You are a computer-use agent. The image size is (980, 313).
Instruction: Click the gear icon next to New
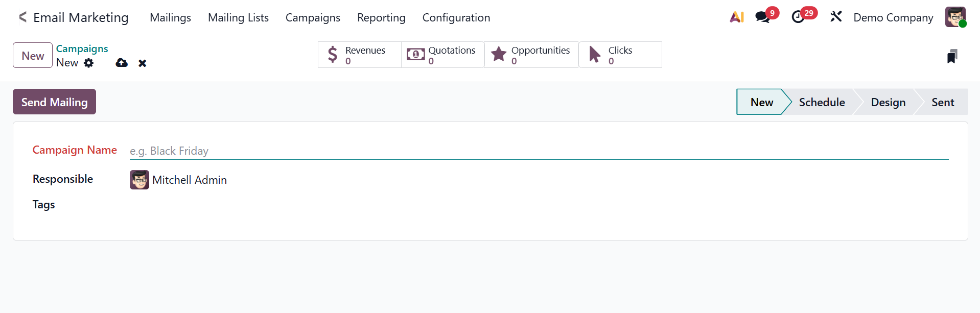(x=89, y=63)
